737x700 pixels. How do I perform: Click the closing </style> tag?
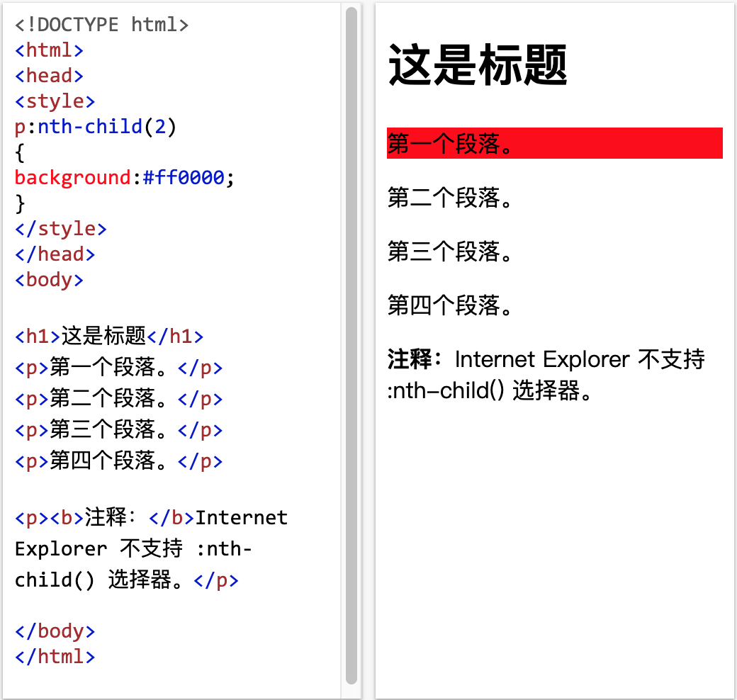60,228
